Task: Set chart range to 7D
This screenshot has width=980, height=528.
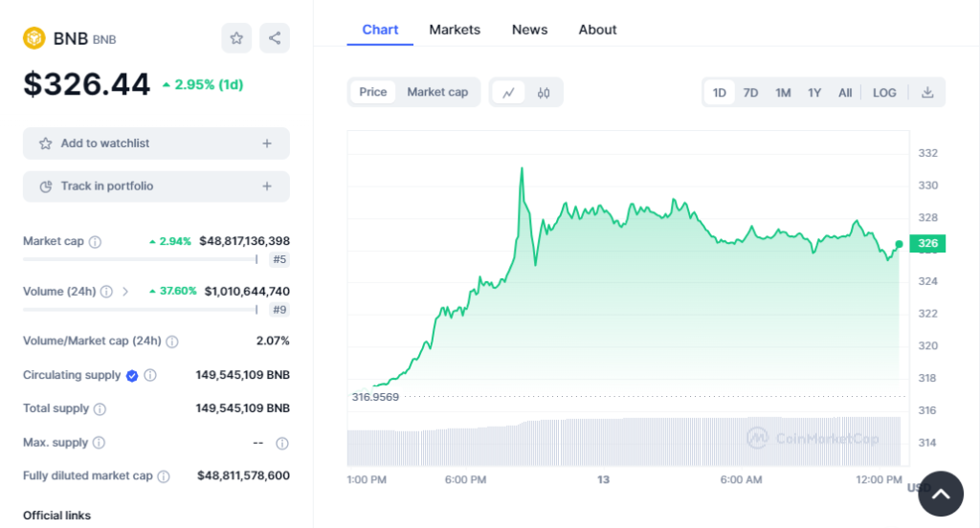Action: click(751, 93)
